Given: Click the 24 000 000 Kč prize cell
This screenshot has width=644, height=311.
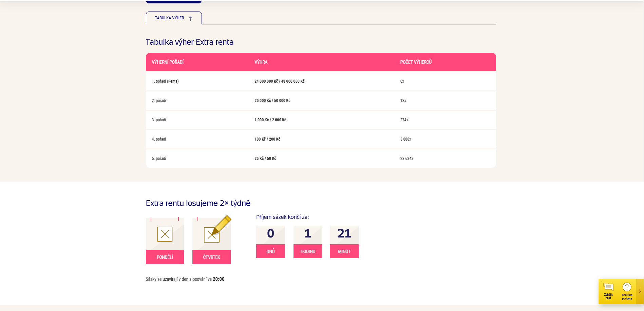Looking at the screenshot, I should point(280,81).
